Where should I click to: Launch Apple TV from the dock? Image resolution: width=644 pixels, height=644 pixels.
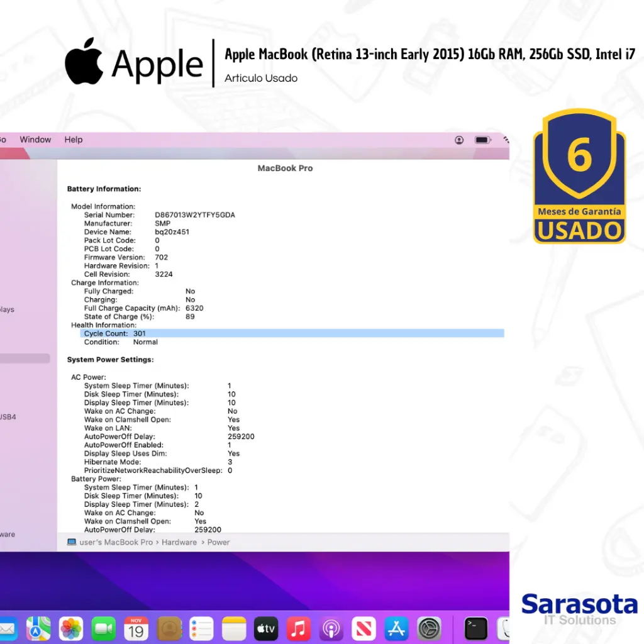click(266, 628)
